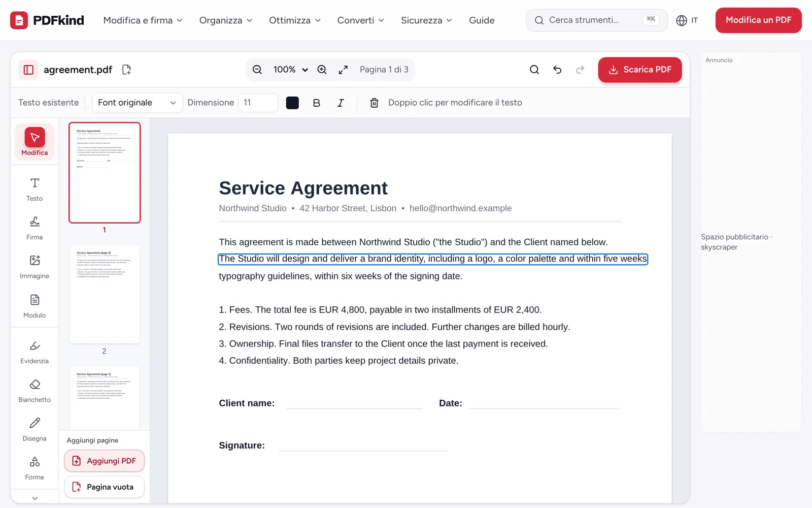Select the Bianchetto eraser tool
This screenshot has height=508, width=812.
[x=35, y=391]
